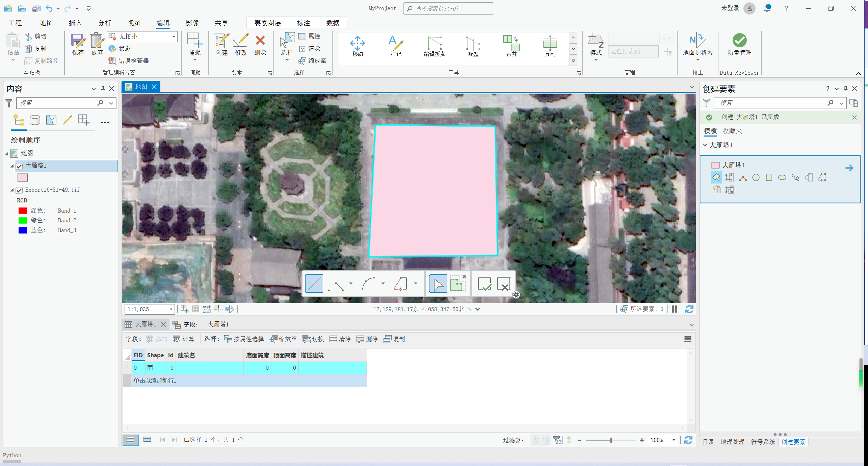Toggle snapping button in map status bar
The height and width of the screenshot is (466, 868).
coord(185,309)
